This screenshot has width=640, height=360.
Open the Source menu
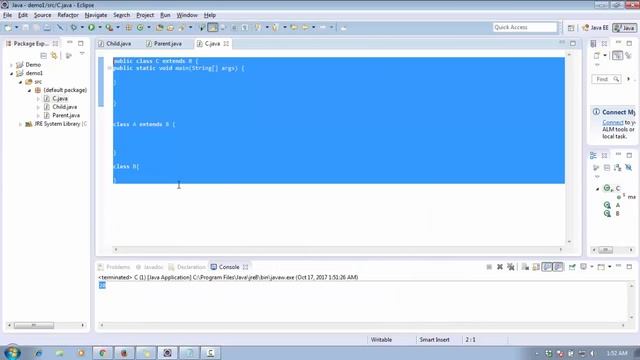[42, 15]
